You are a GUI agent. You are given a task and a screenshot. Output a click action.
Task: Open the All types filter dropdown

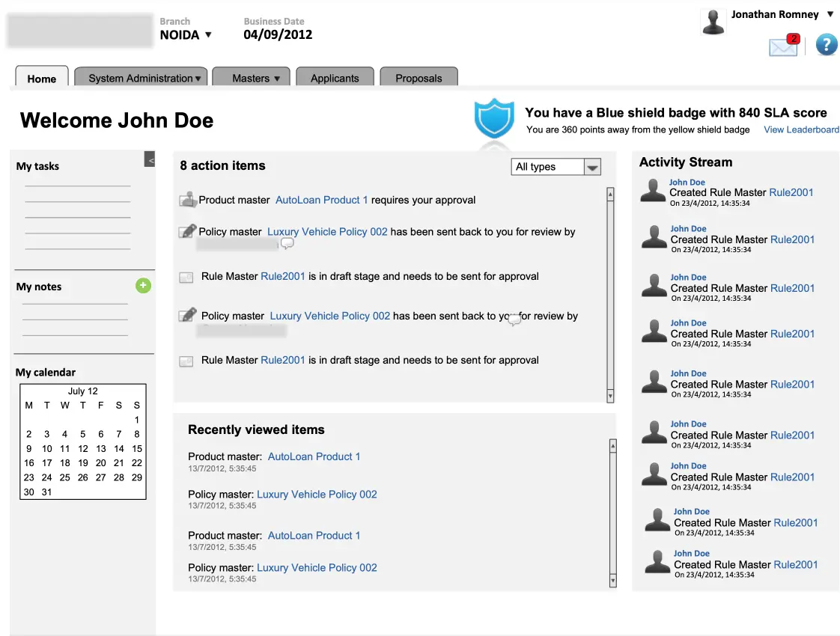click(x=591, y=168)
